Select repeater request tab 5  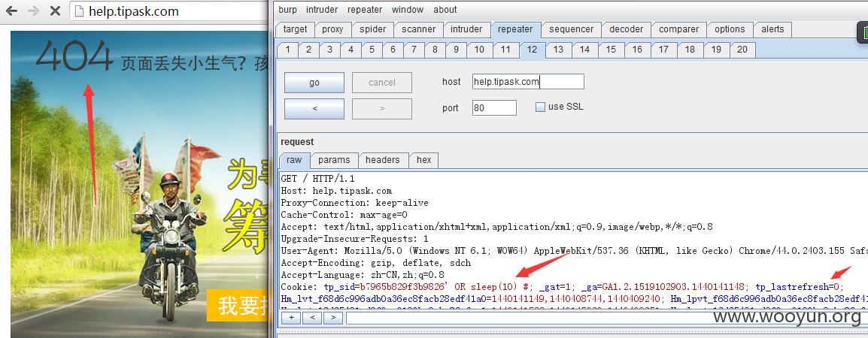point(372,50)
